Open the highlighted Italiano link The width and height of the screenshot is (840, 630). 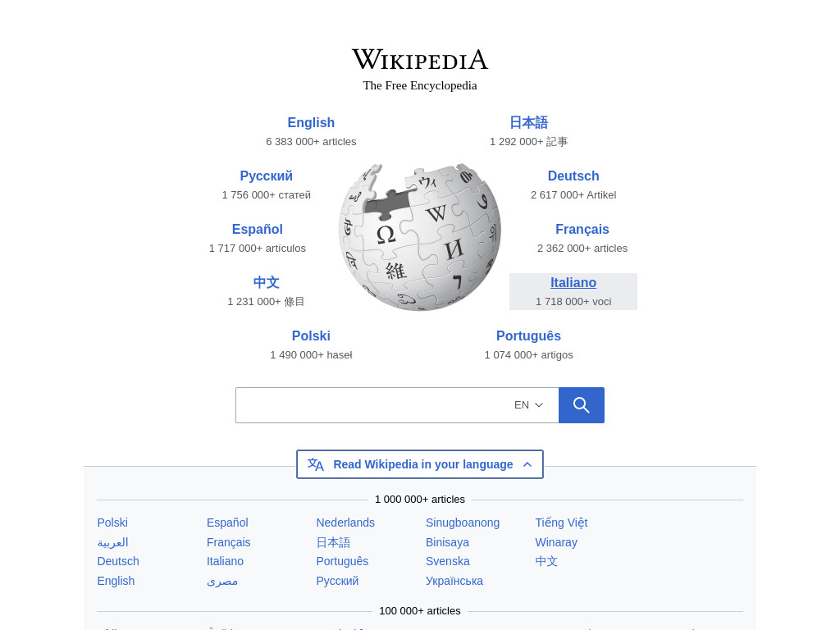point(573,282)
